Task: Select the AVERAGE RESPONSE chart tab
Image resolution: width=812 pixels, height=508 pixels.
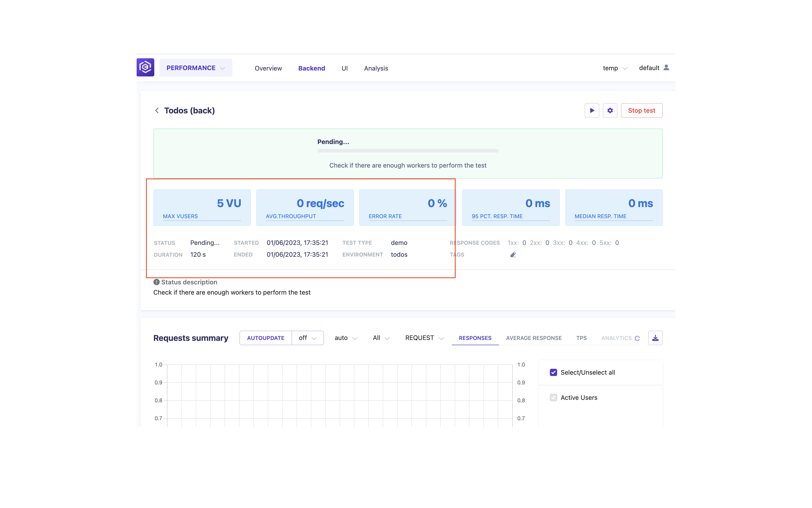Action: pyautogui.click(x=534, y=338)
